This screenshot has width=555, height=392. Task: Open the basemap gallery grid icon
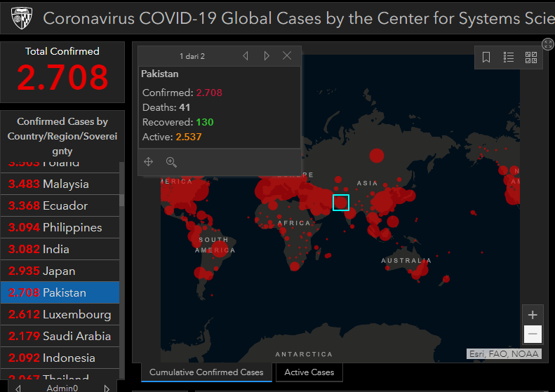[531, 57]
